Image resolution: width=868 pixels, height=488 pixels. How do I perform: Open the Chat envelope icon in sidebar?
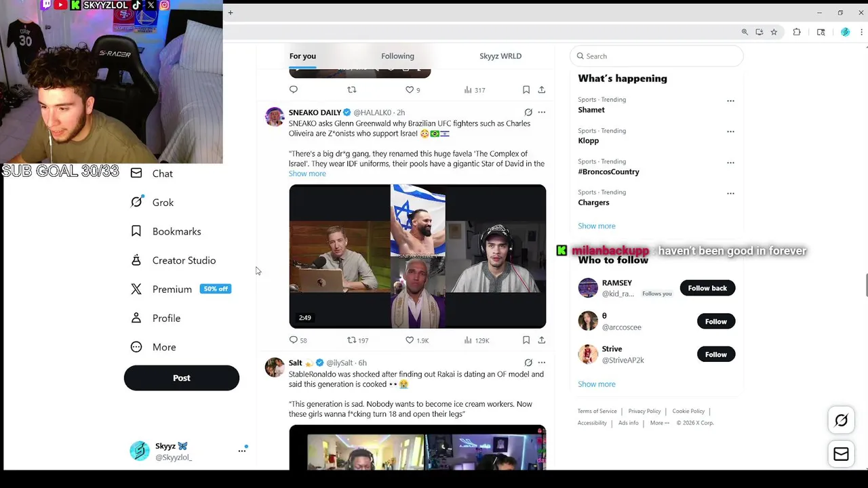136,174
